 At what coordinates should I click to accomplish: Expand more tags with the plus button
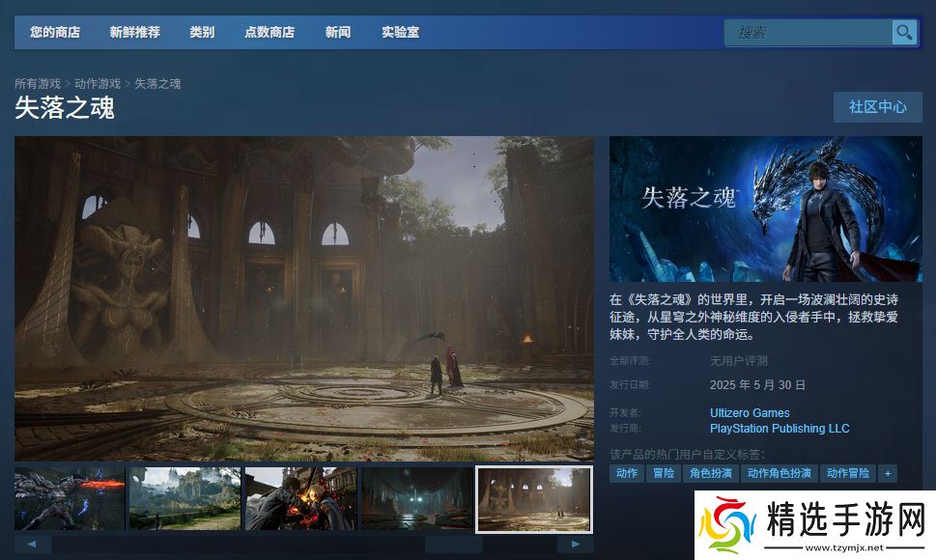click(x=888, y=473)
